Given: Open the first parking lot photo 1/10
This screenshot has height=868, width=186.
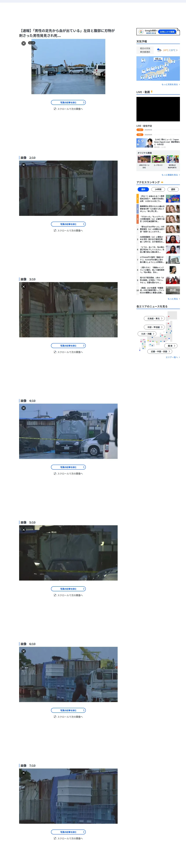Looking at the screenshot, I should coord(68,66).
